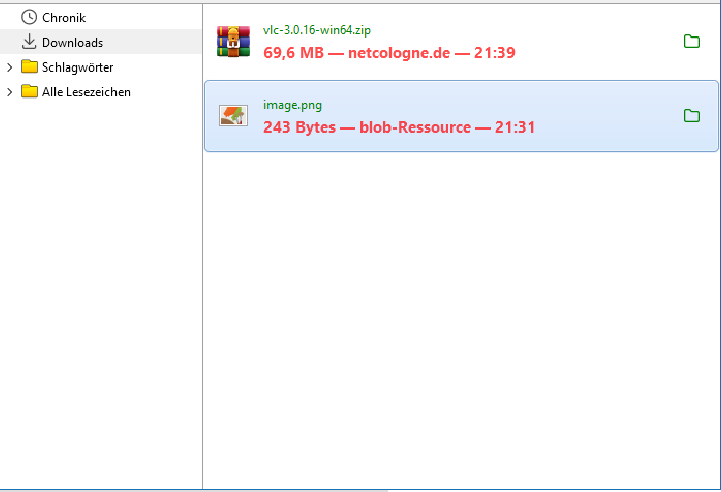Click the Alle Lesezeichen folder icon
This screenshot has width=721, height=492.
pyautogui.click(x=29, y=91)
